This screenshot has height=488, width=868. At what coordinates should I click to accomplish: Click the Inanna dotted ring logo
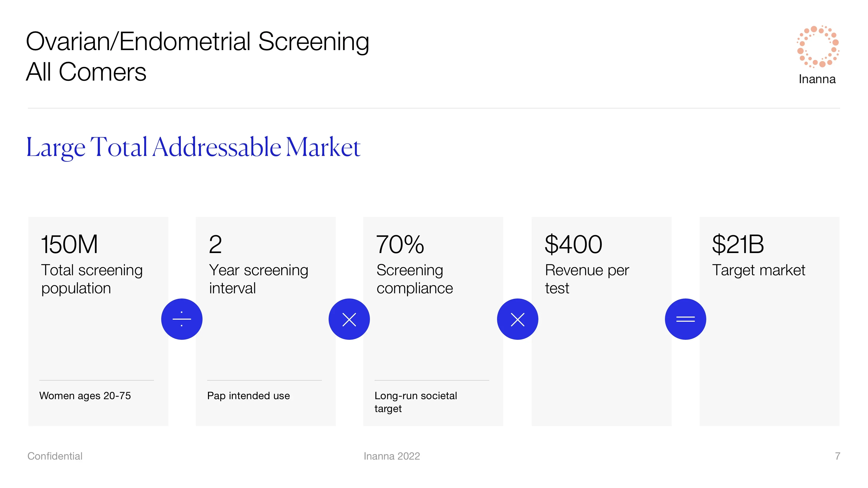tap(818, 46)
